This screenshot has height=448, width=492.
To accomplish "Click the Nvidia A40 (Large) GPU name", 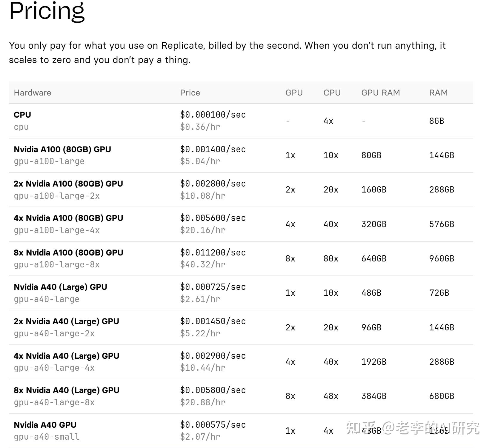I will [x=60, y=287].
